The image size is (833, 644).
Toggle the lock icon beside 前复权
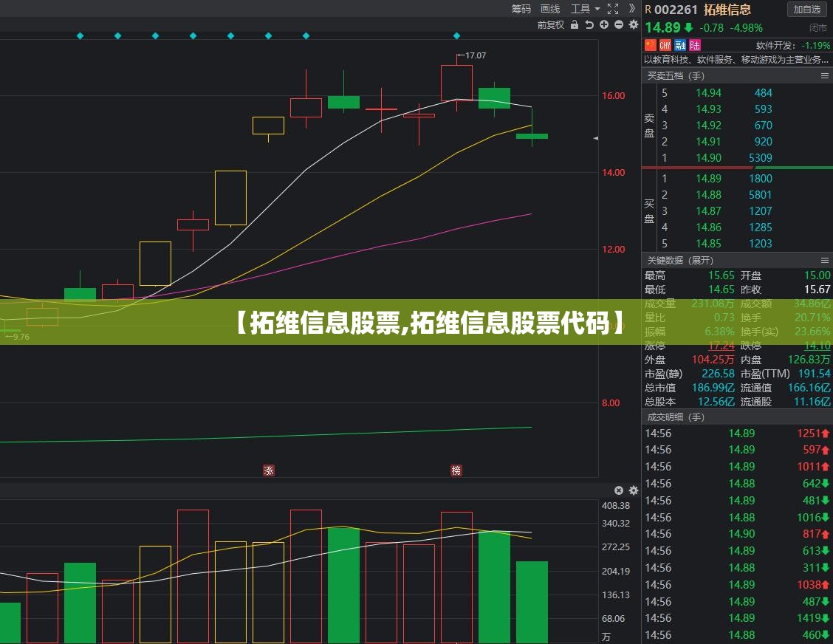coord(575,24)
